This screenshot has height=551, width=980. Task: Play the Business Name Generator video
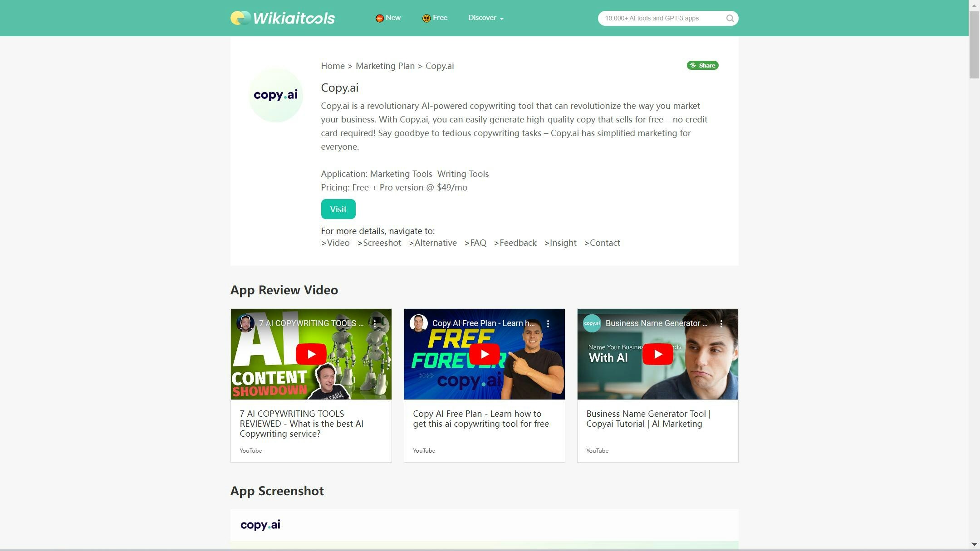[657, 354]
